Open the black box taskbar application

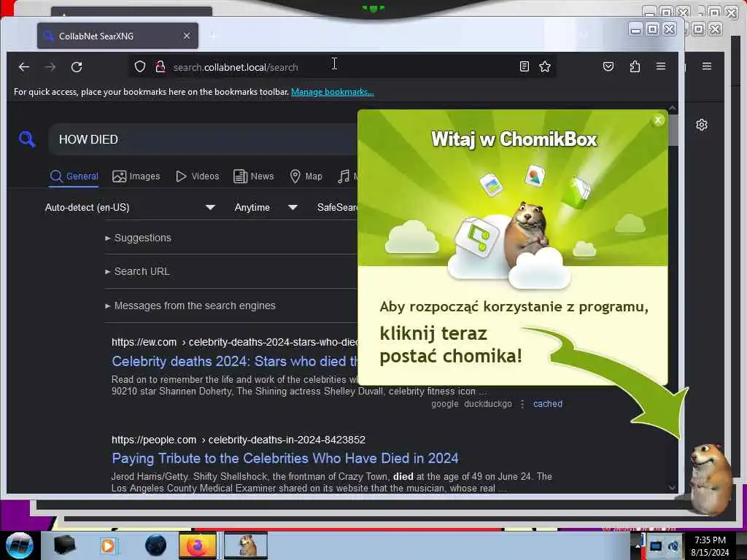(x=65, y=545)
